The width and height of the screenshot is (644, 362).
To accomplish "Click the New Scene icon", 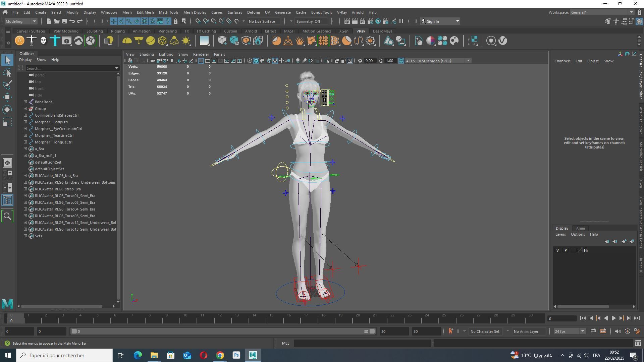I will coord(49,21).
